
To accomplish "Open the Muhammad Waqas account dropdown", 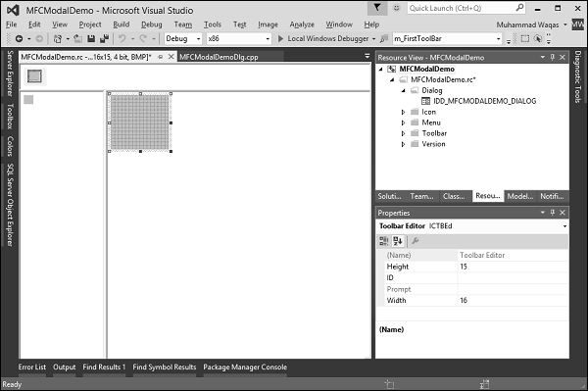I will click(565, 24).
